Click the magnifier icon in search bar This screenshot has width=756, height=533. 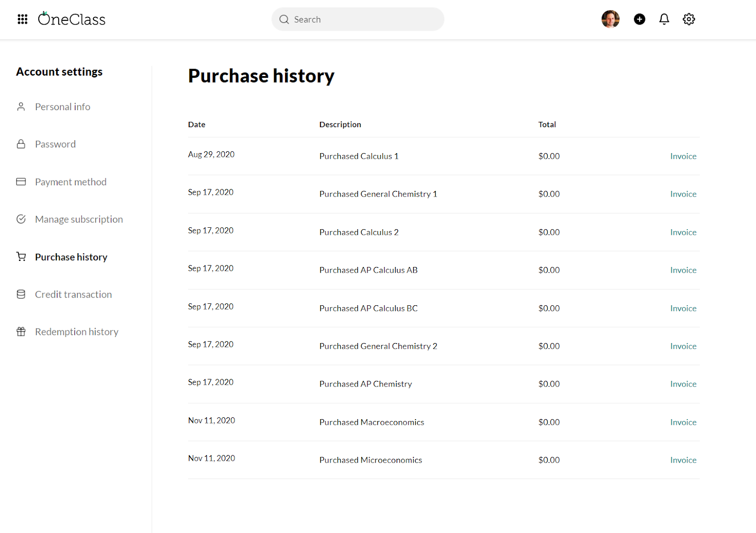coord(284,19)
